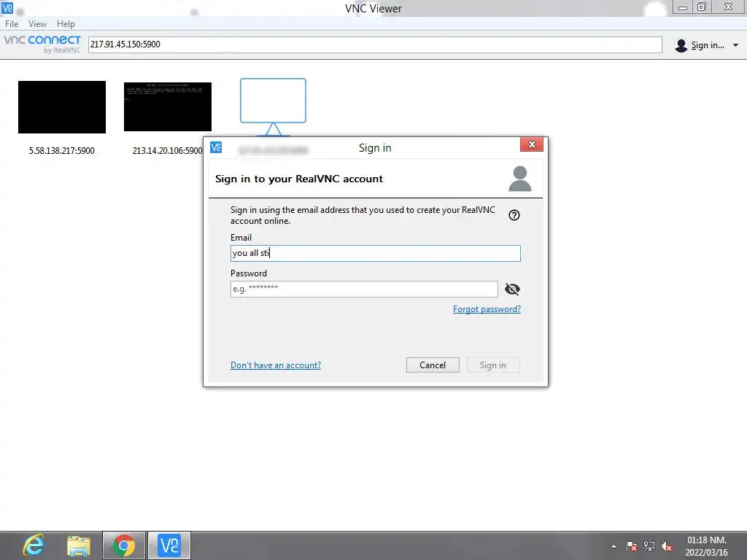Expand the Sign in dropdown arrow
This screenshot has height=560, width=747.
[x=735, y=45]
